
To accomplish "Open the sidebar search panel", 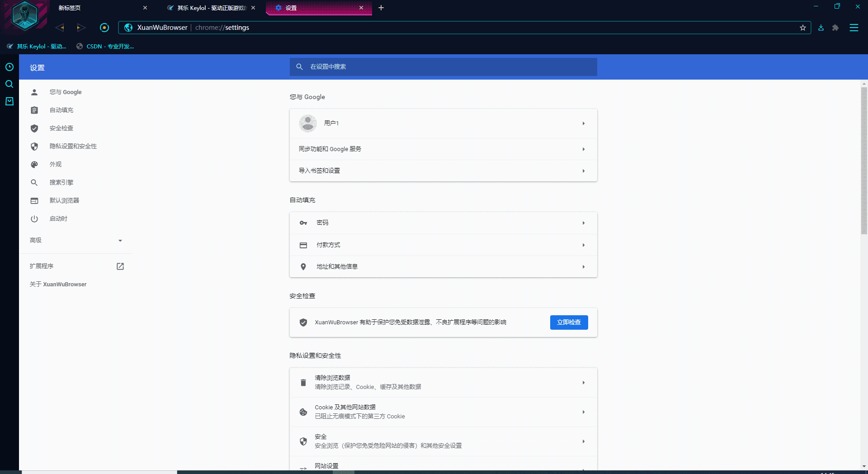I will tap(9, 84).
